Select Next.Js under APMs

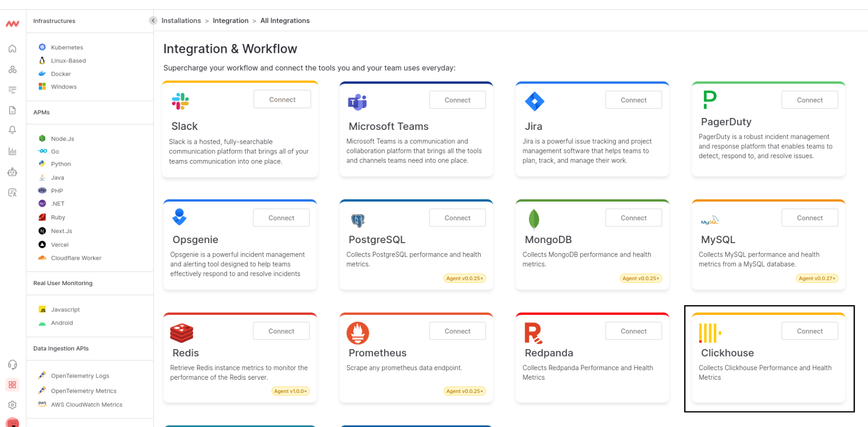coord(62,231)
